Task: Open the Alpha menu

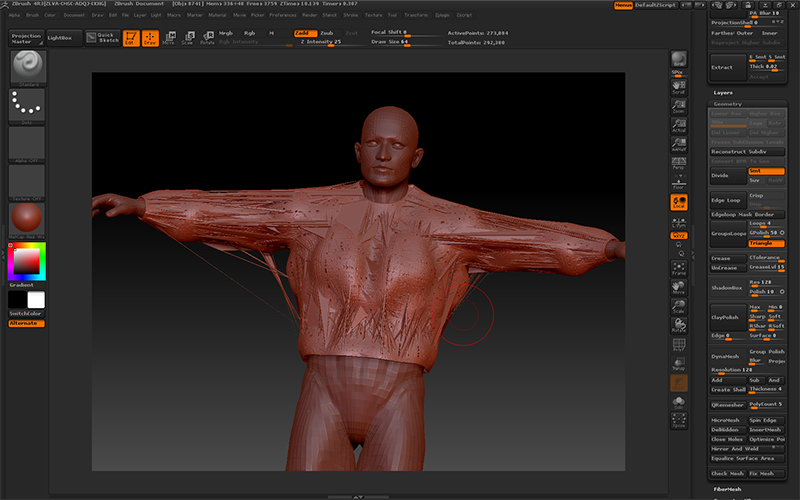Action: [x=14, y=15]
